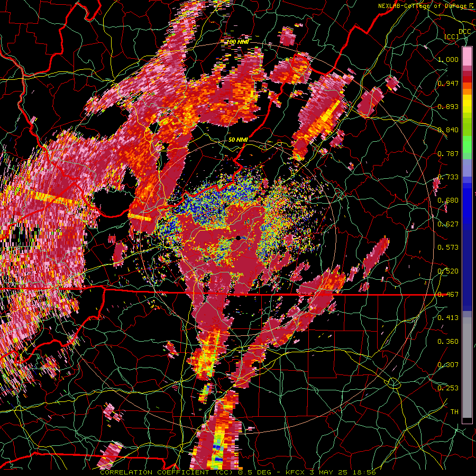Image resolution: width=476 pixels, height=476 pixels.
Task: Click the NEXLAB-College of DuPage label
Action: tap(424, 6)
